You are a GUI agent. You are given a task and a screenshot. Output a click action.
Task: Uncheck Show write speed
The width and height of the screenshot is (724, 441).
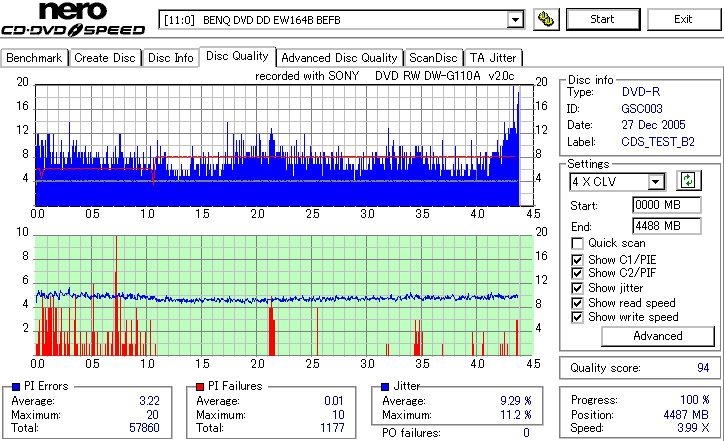(577, 317)
